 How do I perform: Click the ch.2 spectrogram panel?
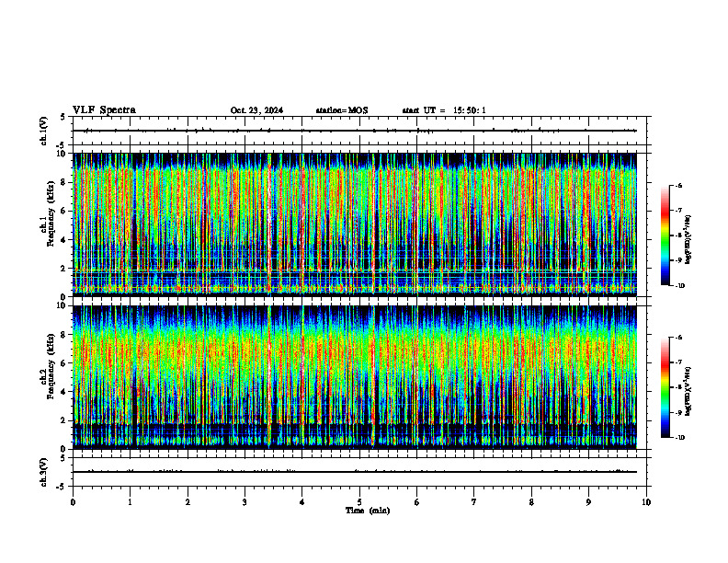click(x=355, y=377)
